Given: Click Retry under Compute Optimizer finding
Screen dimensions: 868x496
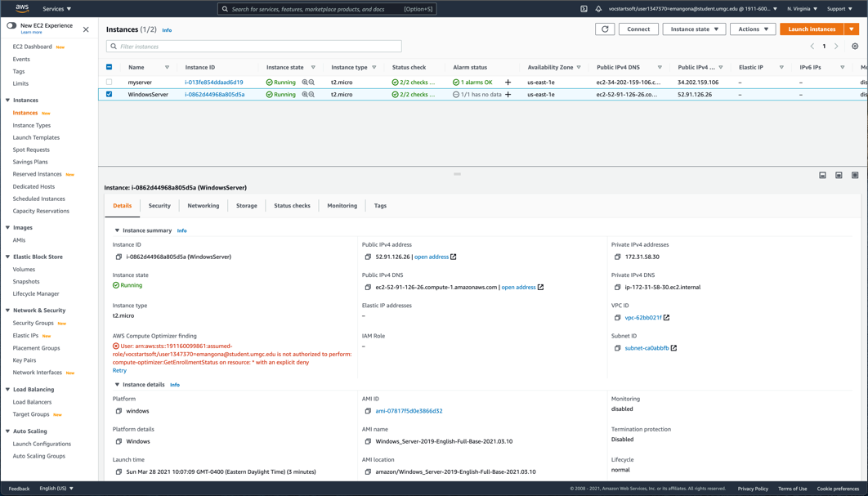Looking at the screenshot, I should pyautogui.click(x=119, y=371).
